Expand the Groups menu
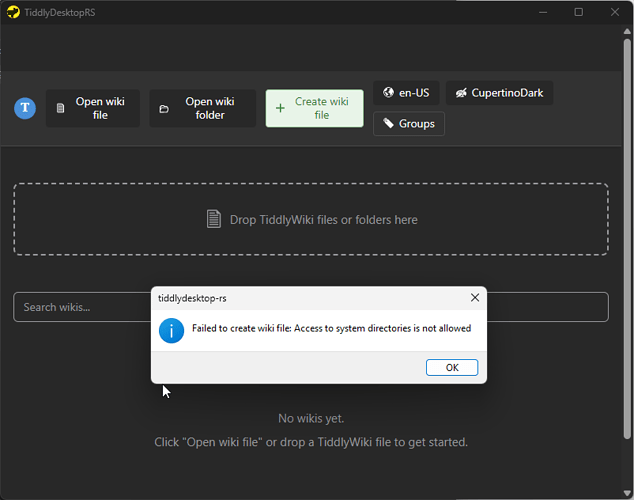The height and width of the screenshot is (500, 634). (409, 124)
